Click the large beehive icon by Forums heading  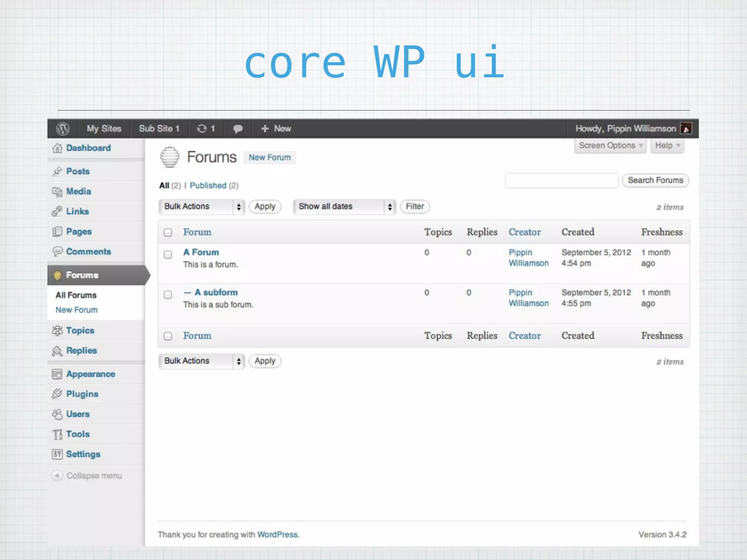click(x=170, y=157)
